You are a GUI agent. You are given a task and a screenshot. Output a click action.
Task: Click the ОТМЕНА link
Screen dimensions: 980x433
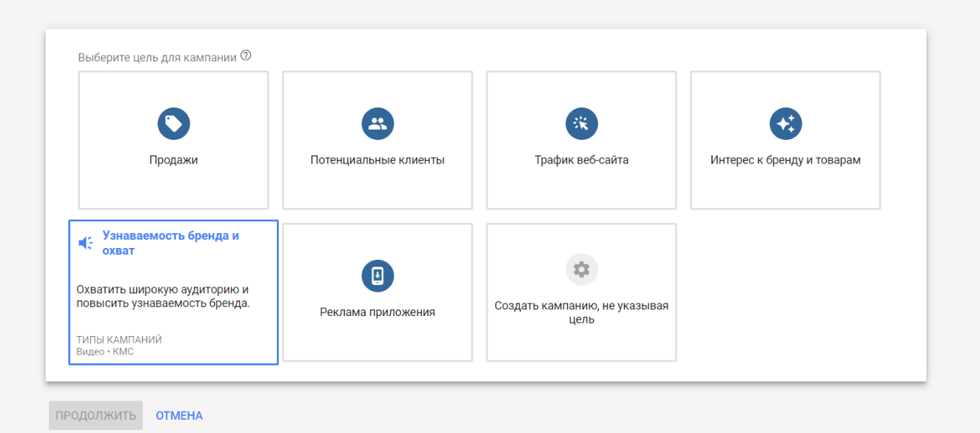(x=179, y=415)
